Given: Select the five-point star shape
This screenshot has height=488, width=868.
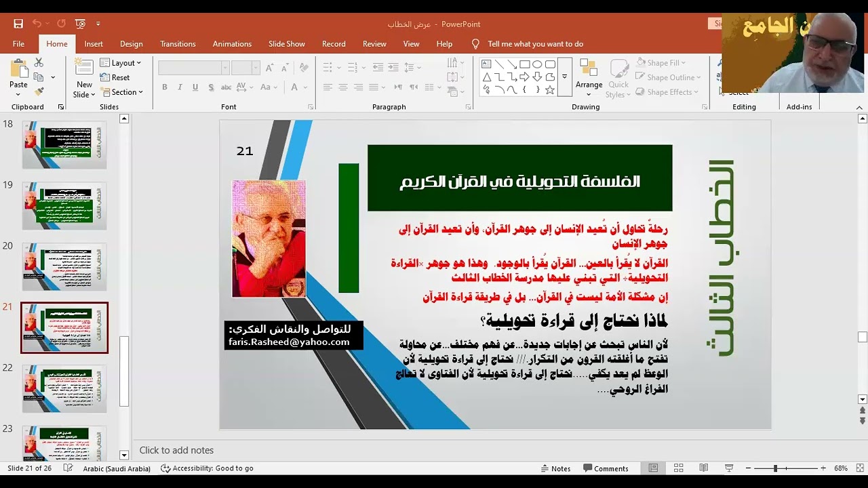Looking at the screenshot, I should [550, 90].
